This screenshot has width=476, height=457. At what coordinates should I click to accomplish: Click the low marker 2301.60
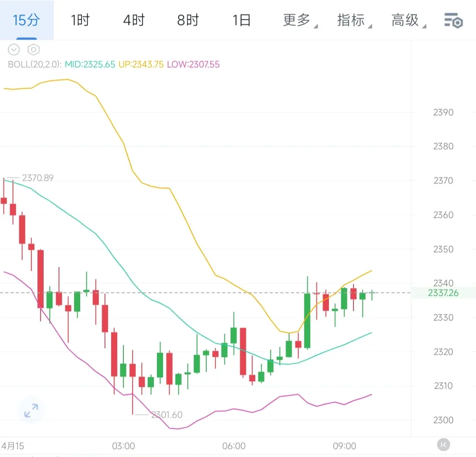point(167,415)
